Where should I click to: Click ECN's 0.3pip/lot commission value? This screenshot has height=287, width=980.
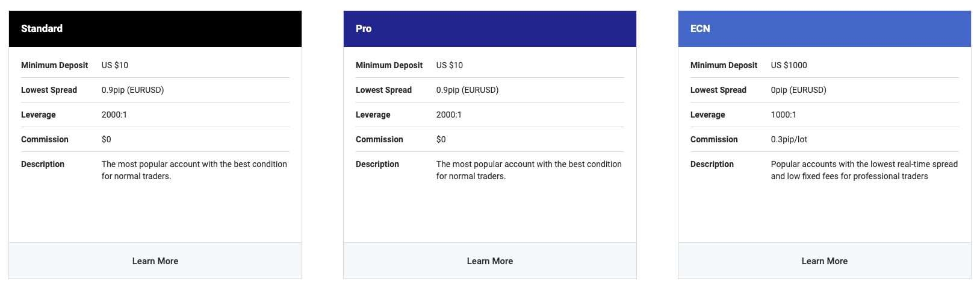pyautogui.click(x=789, y=139)
